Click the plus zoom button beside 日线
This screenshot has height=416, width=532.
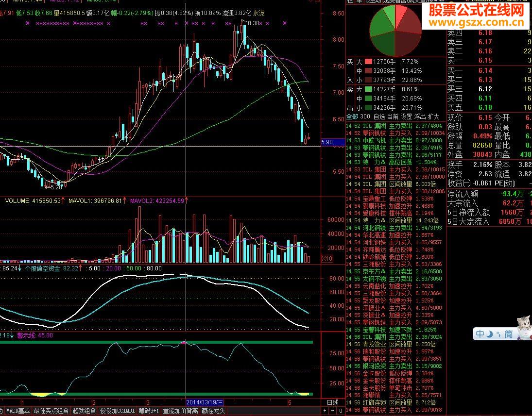[x=325, y=411]
